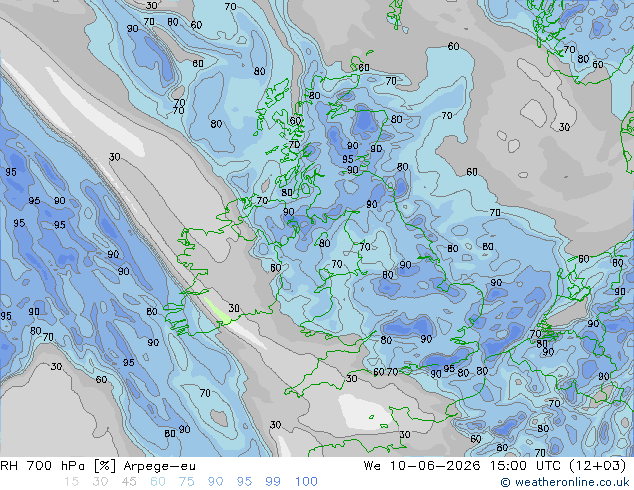The image size is (634, 490).
Task: Click the legend value 45 in the color scale
Action: click(x=129, y=482)
